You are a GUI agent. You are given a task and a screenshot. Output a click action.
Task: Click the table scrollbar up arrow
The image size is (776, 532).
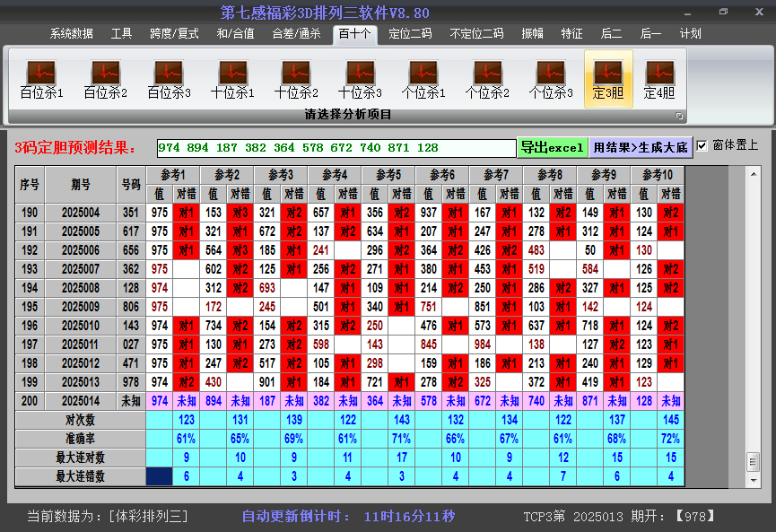click(754, 174)
